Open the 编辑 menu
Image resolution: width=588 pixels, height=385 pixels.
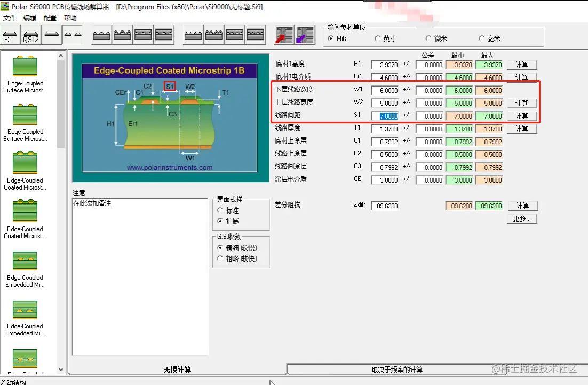pos(30,18)
